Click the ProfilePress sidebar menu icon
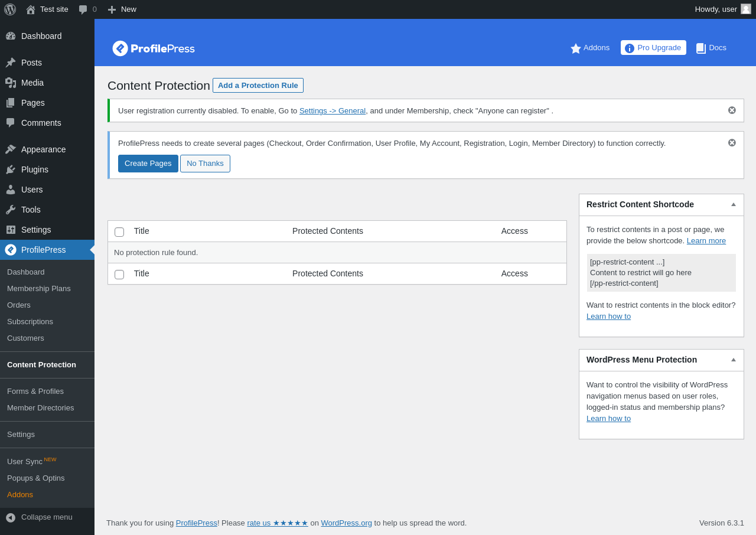Viewport: 756px width, 535px height. 11,250
